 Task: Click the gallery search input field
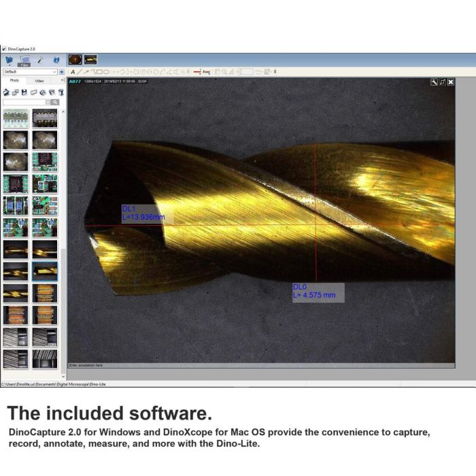click(24, 102)
